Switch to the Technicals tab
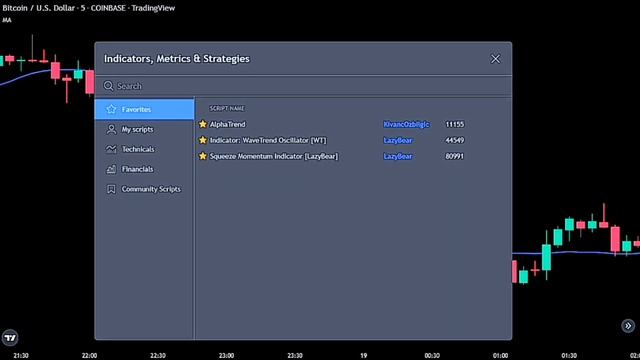The height and width of the screenshot is (360, 640). pos(144,149)
